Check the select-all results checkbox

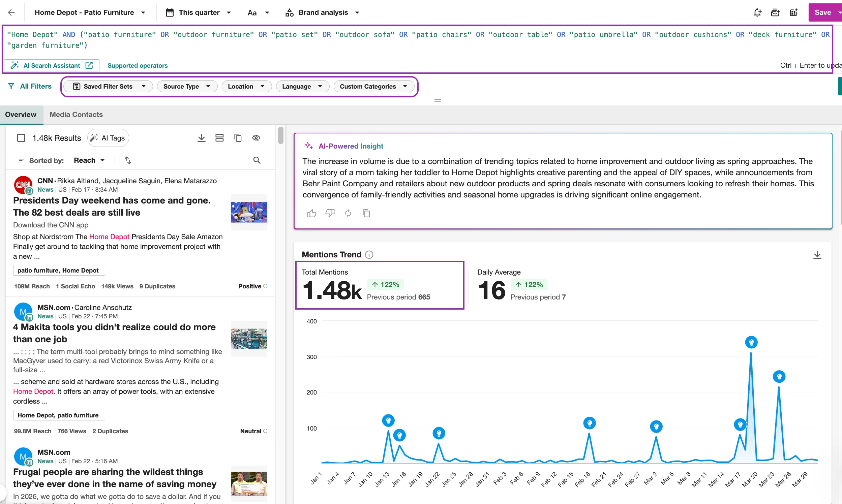pos(21,138)
